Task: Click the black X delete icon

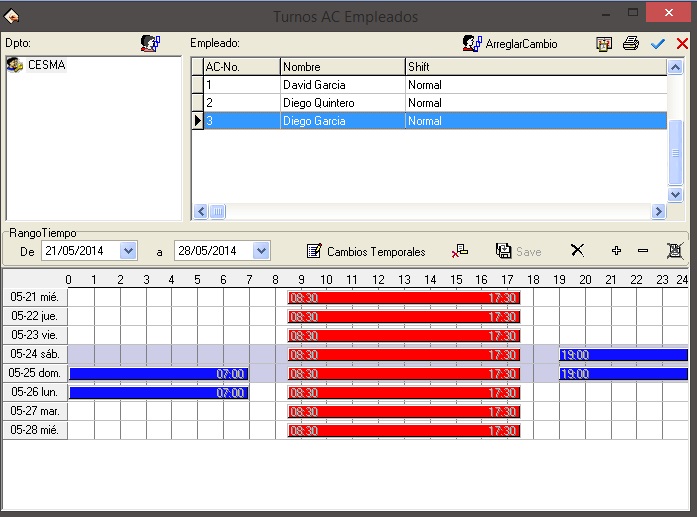Action: point(577,251)
